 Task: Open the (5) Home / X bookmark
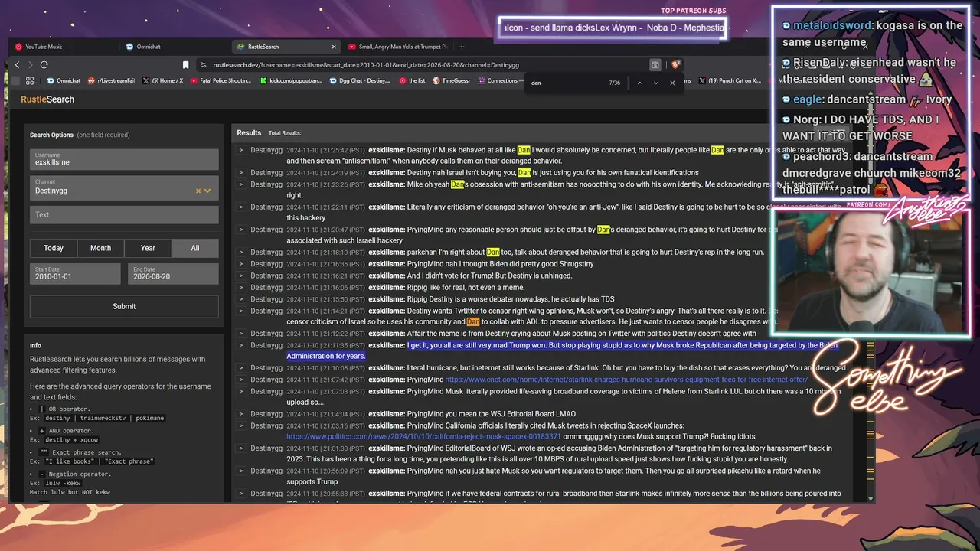162,81
